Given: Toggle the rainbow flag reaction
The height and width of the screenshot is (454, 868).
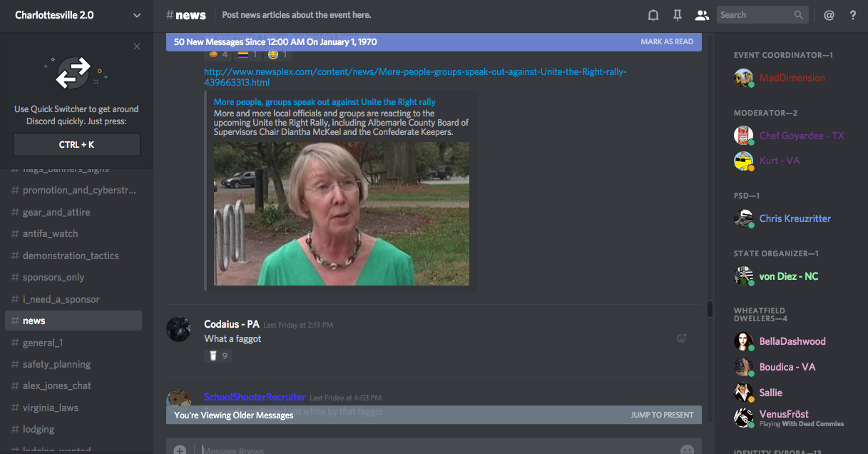Looking at the screenshot, I should [249, 54].
